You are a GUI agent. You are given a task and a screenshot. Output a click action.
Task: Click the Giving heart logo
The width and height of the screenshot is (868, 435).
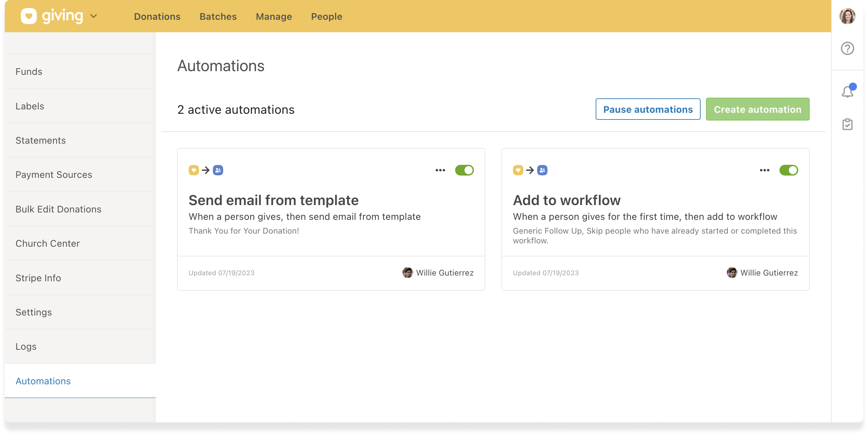coord(29,15)
